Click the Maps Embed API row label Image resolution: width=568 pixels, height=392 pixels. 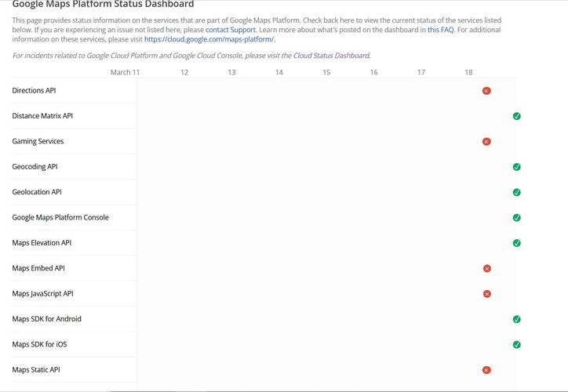pyautogui.click(x=38, y=268)
